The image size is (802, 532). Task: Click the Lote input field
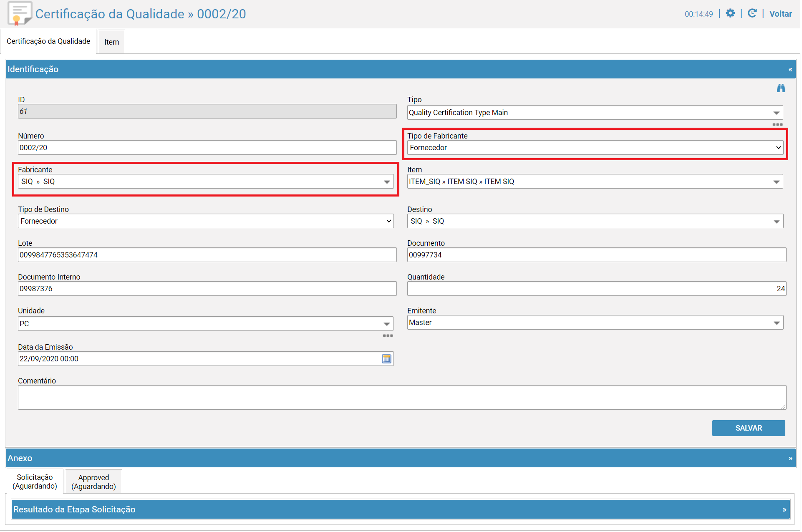point(207,255)
